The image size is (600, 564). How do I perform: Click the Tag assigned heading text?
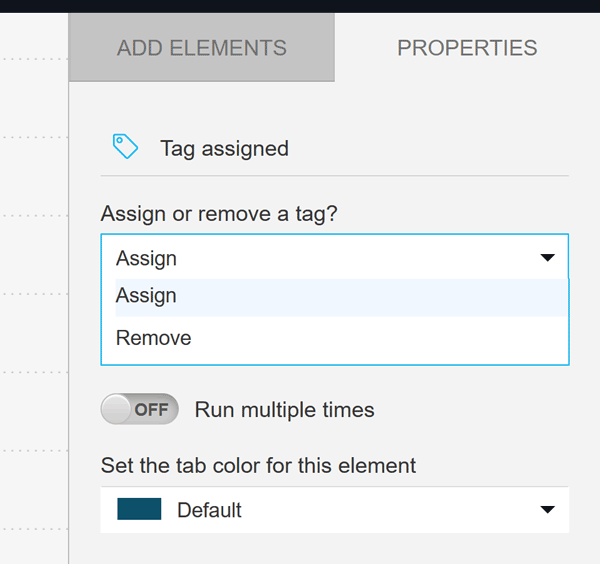point(224,149)
